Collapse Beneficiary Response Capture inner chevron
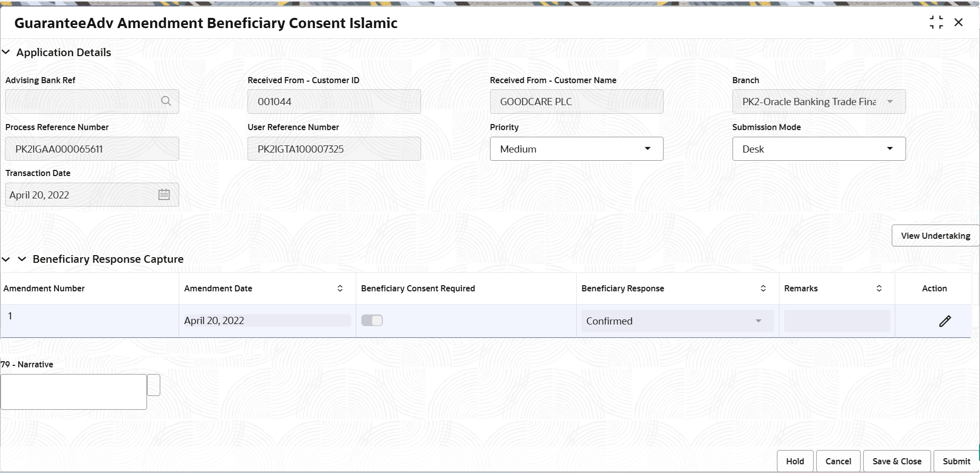 click(x=22, y=259)
